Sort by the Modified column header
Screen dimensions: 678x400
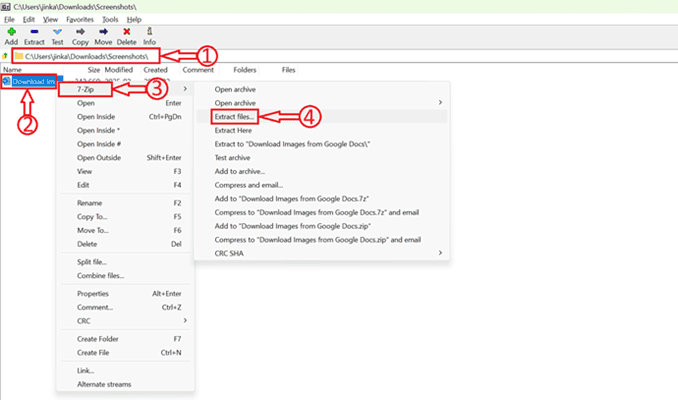[x=118, y=70]
